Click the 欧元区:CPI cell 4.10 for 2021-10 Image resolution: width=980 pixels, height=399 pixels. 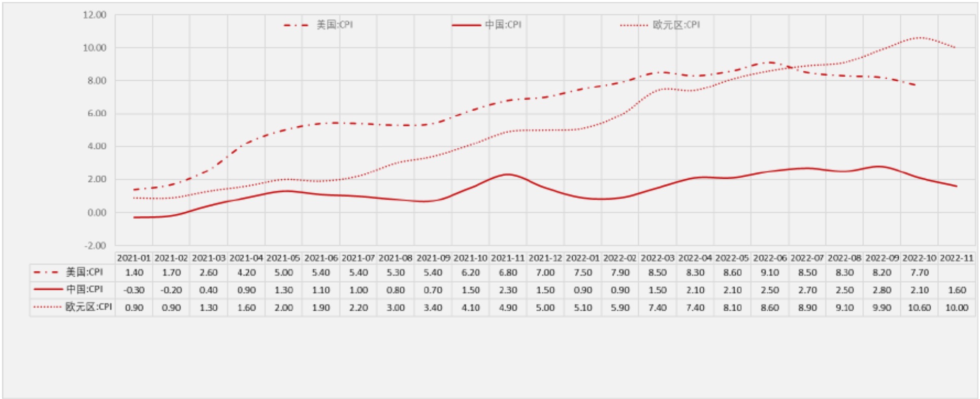tap(471, 308)
